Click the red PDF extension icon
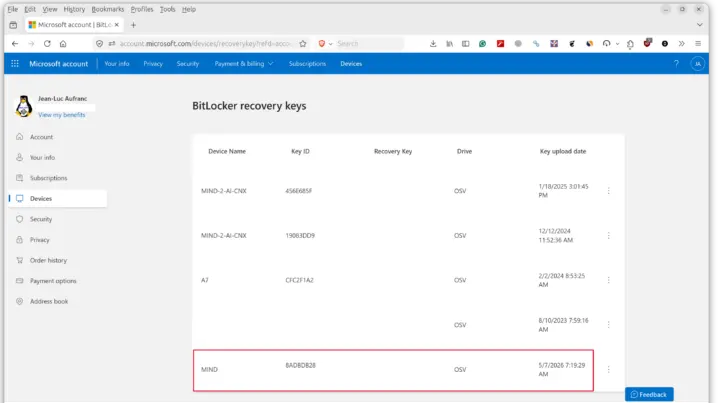 point(501,44)
